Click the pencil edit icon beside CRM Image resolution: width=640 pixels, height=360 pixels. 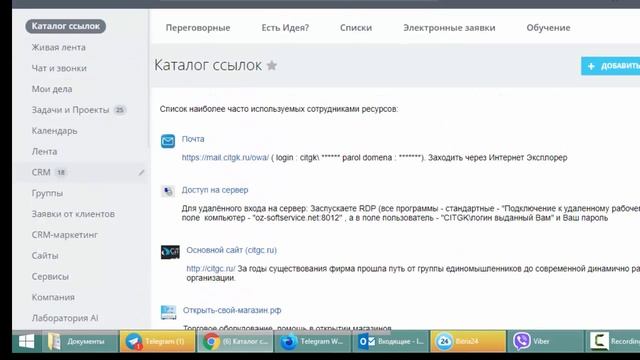(x=141, y=173)
